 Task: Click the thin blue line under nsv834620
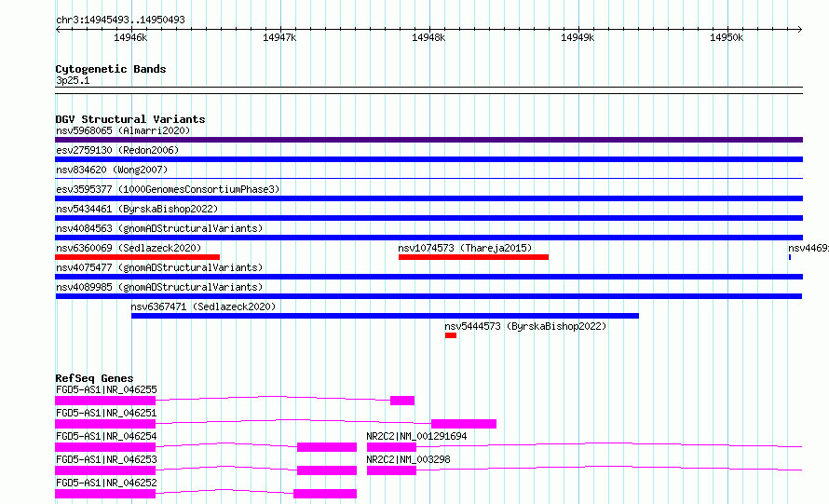coord(428,178)
